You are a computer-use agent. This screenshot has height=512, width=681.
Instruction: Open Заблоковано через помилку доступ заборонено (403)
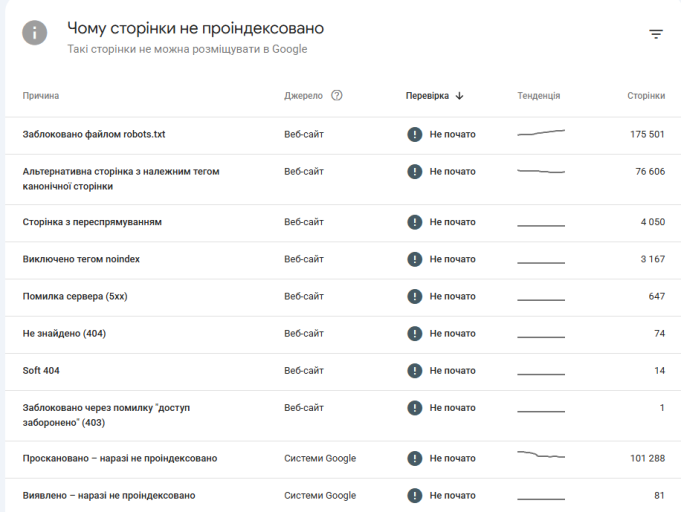click(x=106, y=415)
